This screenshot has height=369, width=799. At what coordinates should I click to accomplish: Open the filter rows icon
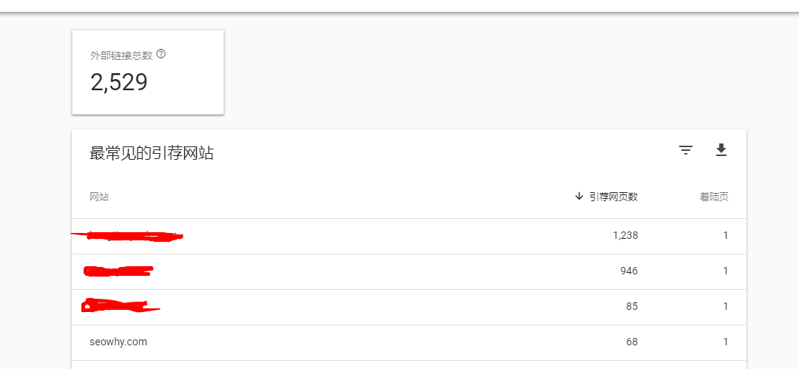pyautogui.click(x=686, y=150)
